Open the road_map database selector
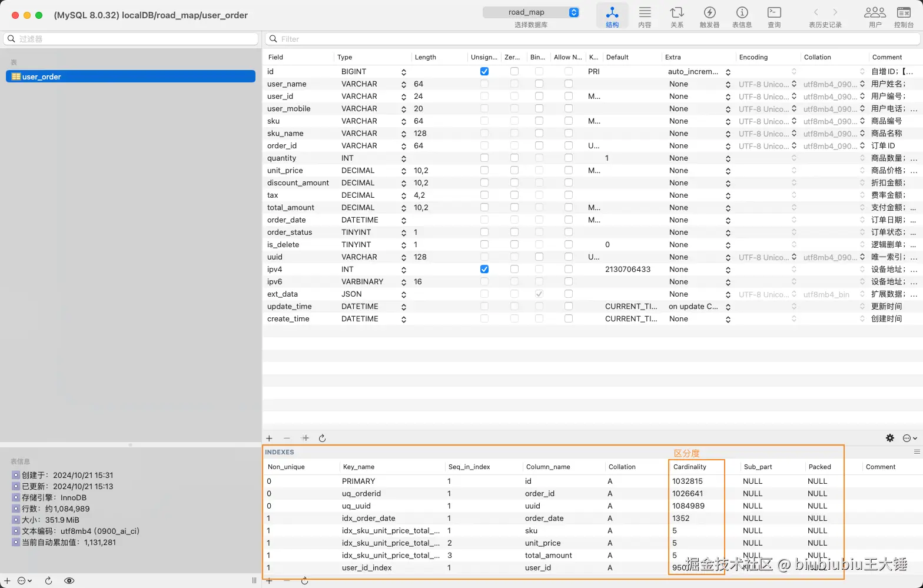923x588 pixels. (x=531, y=12)
